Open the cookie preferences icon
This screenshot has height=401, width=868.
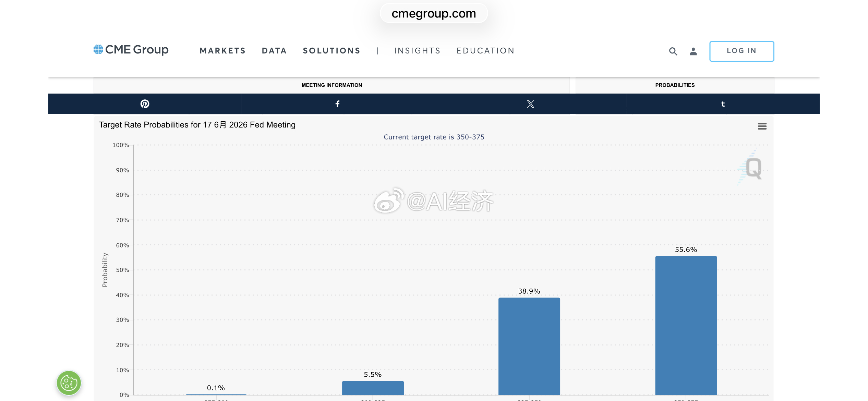click(x=69, y=383)
